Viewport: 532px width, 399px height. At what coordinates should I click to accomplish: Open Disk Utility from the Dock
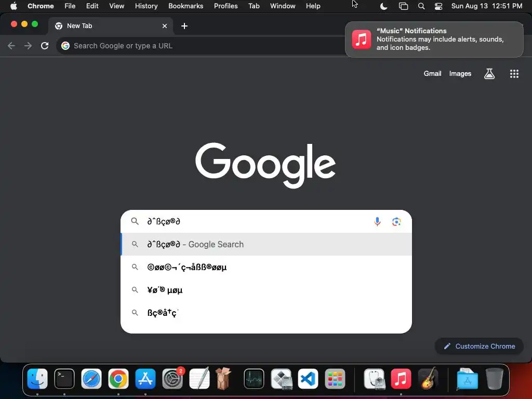click(374, 379)
